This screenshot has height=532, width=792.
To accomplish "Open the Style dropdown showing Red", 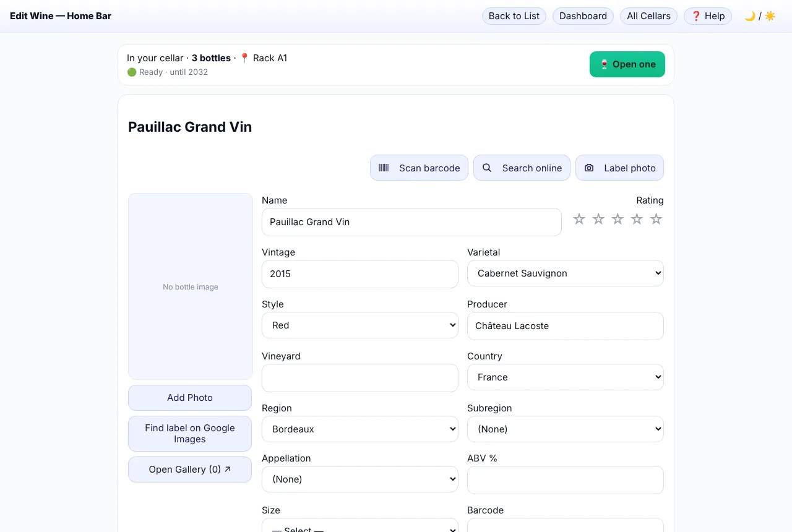I will 360,325.
